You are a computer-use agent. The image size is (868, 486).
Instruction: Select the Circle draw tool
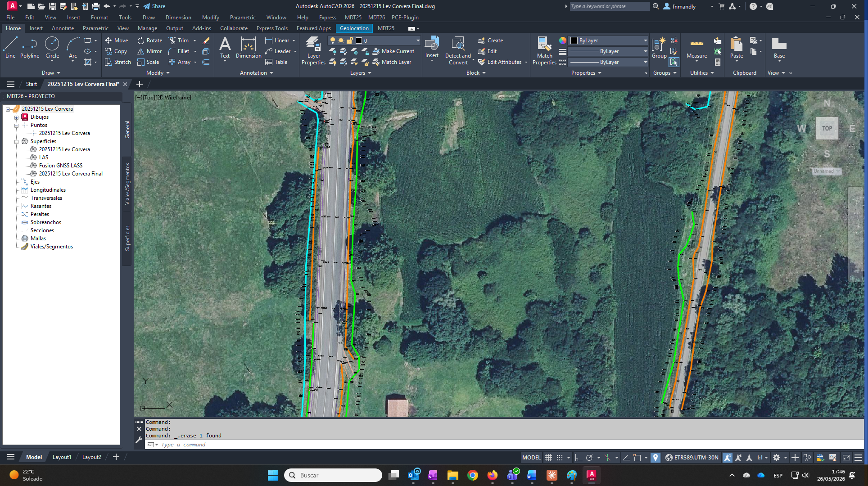(x=52, y=48)
